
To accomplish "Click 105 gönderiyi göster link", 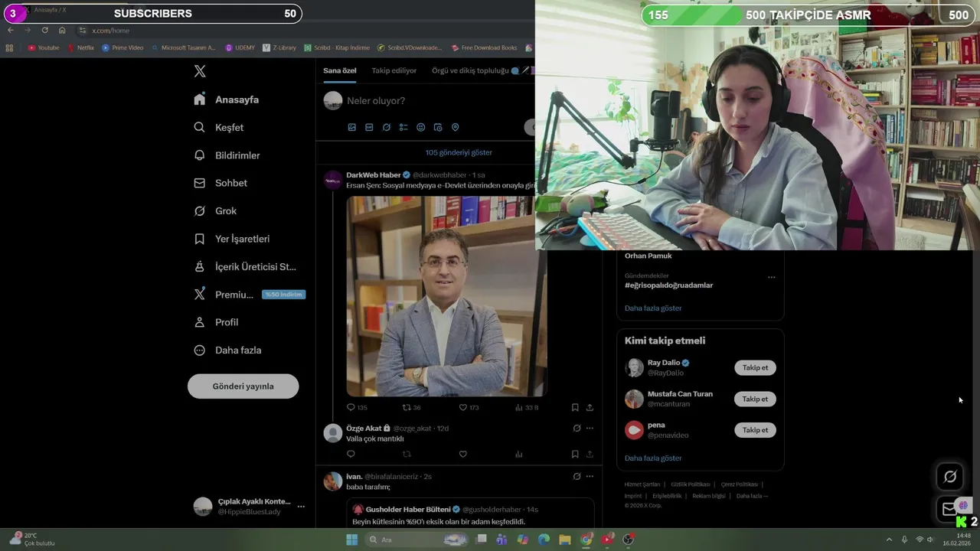I will click(x=459, y=152).
